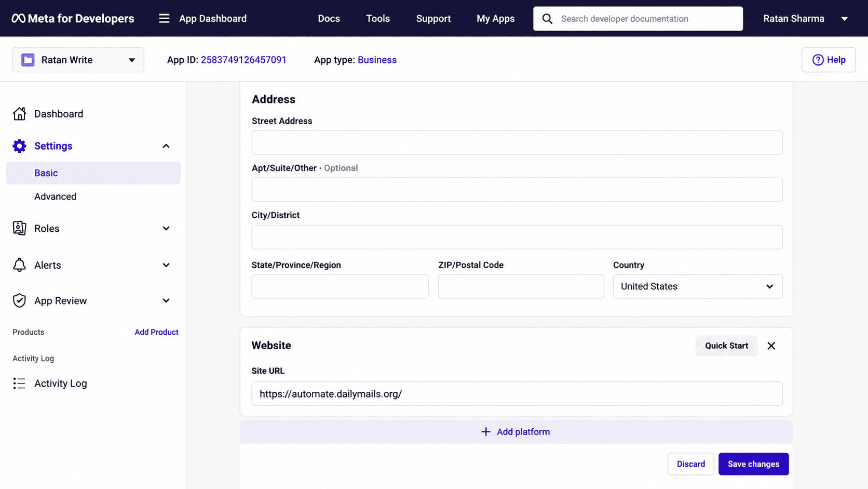Image resolution: width=868 pixels, height=489 pixels.
Task: Click the Dashboard home icon
Action: pos(19,114)
